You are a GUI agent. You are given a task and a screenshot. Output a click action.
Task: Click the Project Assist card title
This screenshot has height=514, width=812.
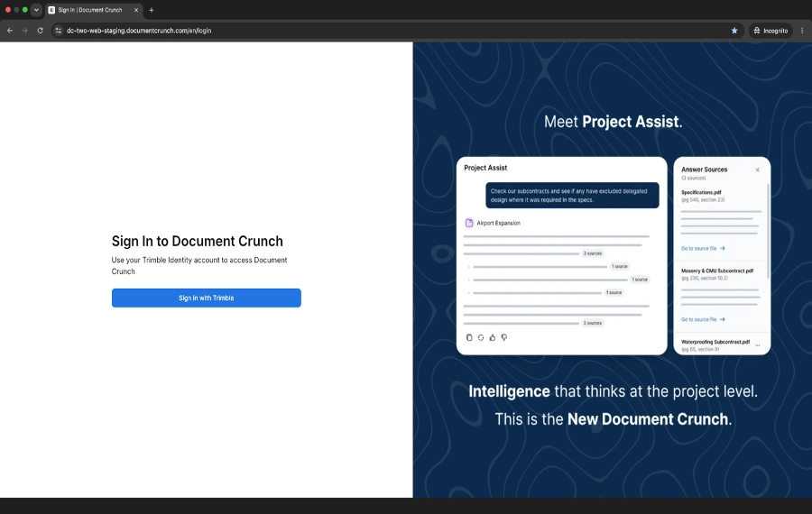[485, 168]
